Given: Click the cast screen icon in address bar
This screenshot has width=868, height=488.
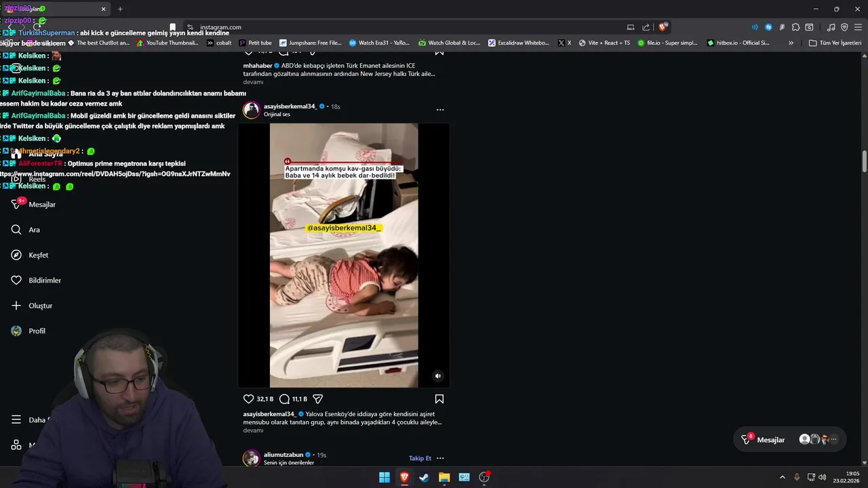Looking at the screenshot, I should (x=631, y=27).
